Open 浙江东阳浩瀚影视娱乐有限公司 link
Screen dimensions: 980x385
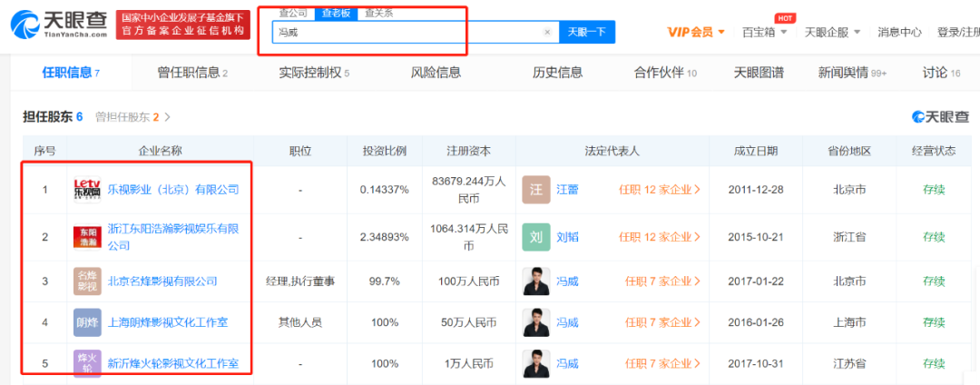173,237
